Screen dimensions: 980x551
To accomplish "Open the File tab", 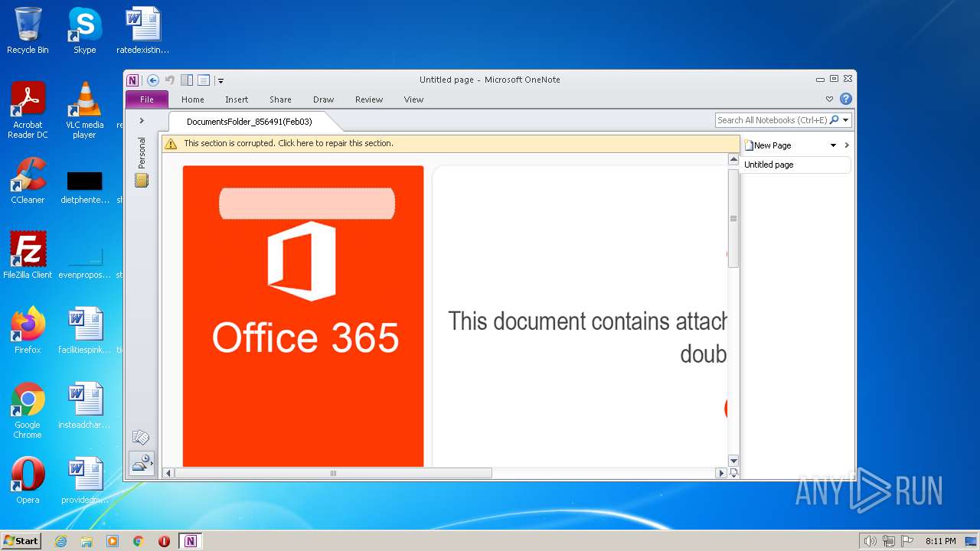I will (x=146, y=99).
